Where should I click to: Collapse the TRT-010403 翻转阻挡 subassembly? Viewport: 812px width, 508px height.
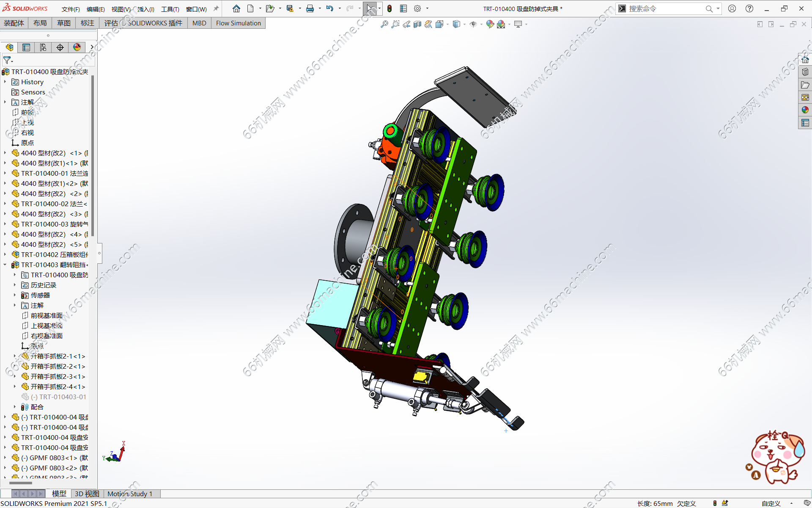5,265
